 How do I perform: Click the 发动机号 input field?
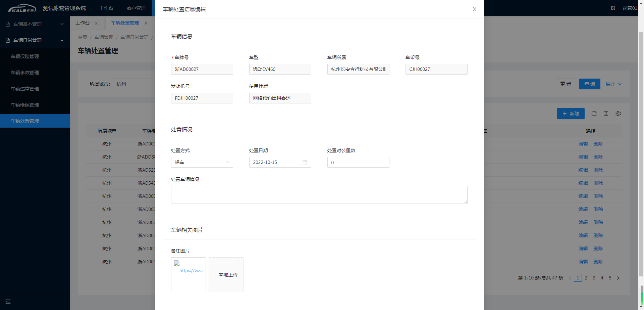[x=202, y=98]
